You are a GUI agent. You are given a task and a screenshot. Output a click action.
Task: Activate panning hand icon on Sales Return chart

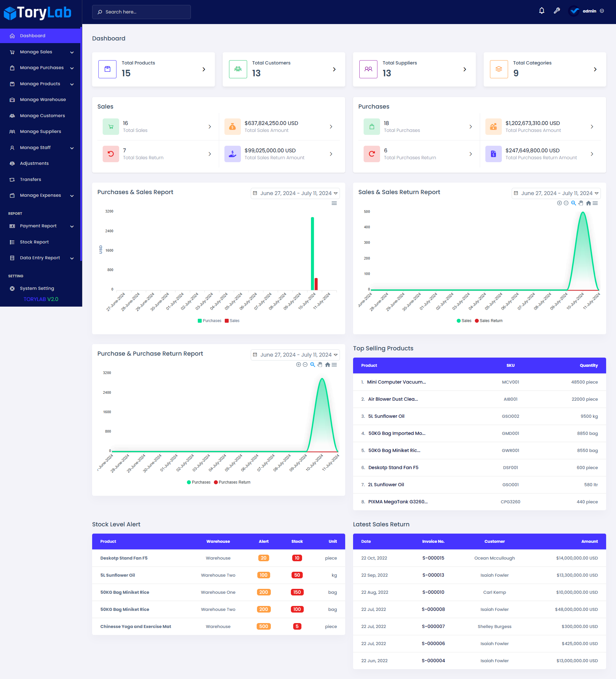click(580, 203)
